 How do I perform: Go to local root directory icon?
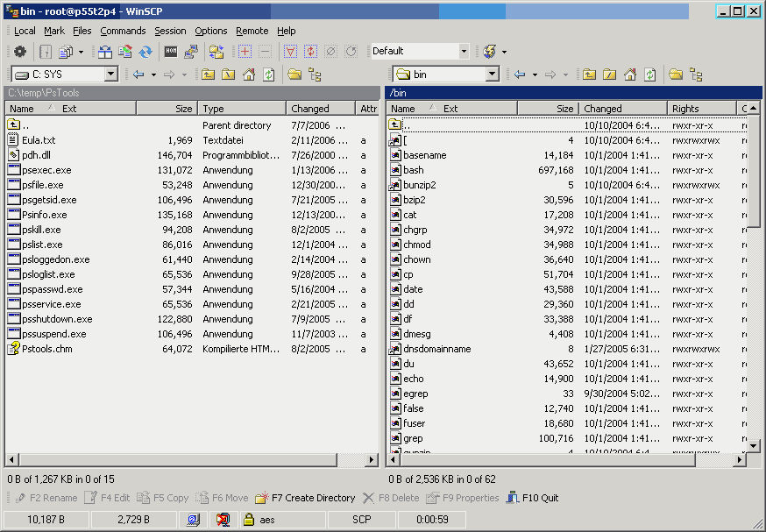(x=228, y=74)
